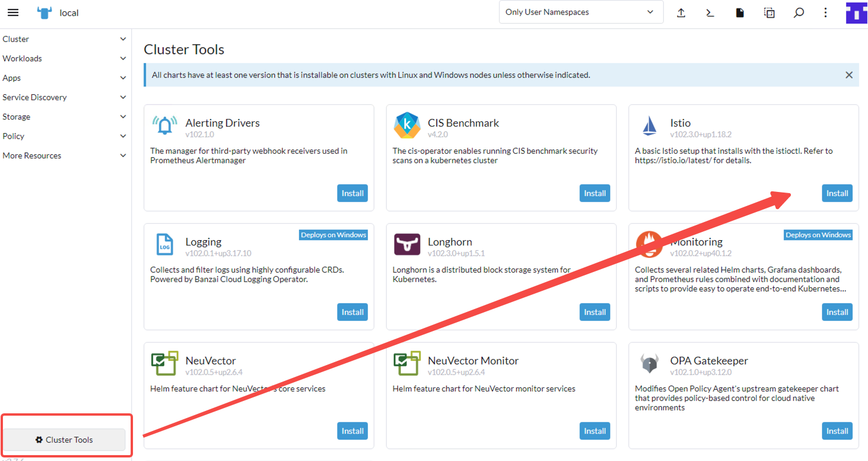Expand the Policy sidebar section
868x461 pixels.
tap(65, 136)
